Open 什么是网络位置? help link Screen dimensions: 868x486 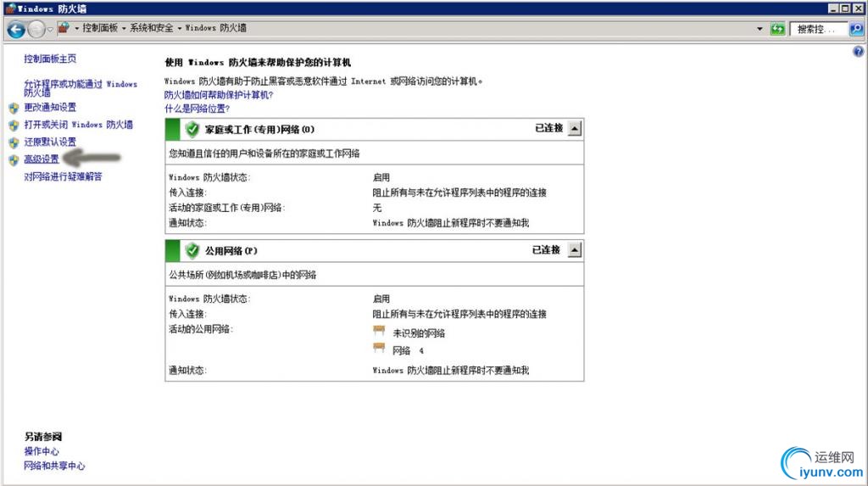coord(197,109)
